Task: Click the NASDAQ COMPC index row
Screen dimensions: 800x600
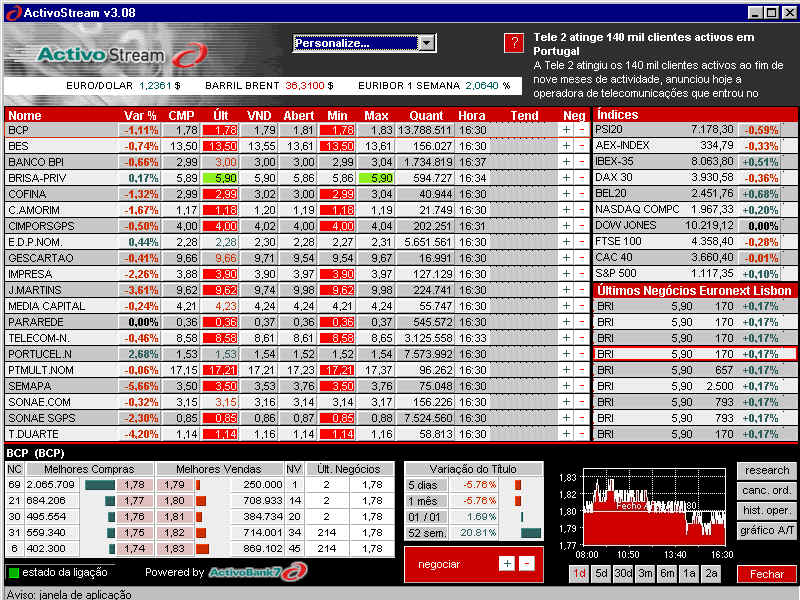Action: 695,209
